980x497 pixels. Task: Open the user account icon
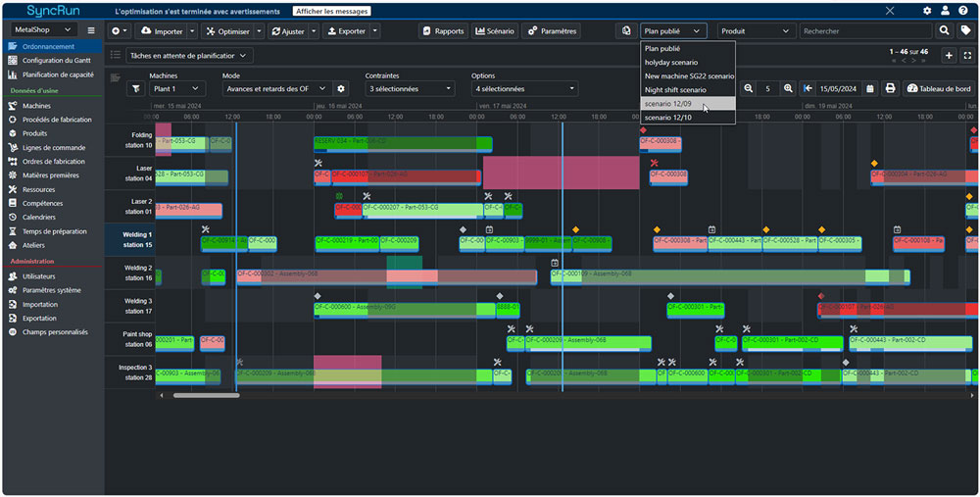tap(945, 11)
